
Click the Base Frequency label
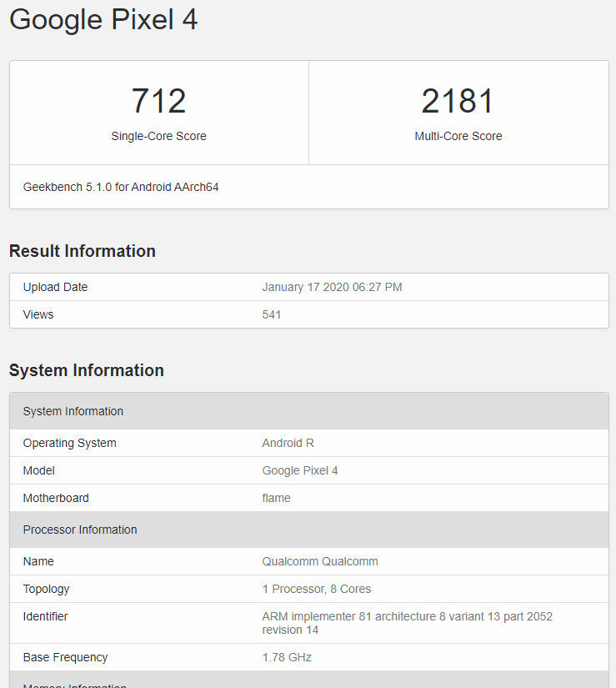[65, 657]
